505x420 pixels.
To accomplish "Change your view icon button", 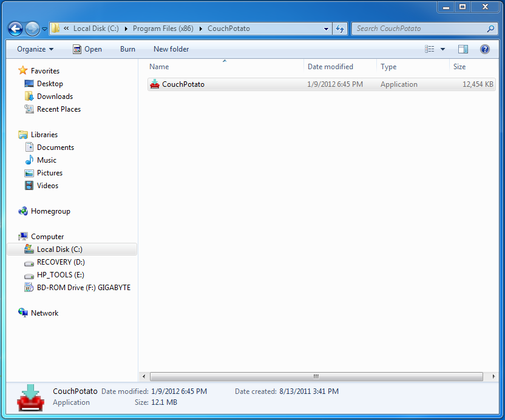I will (x=429, y=49).
